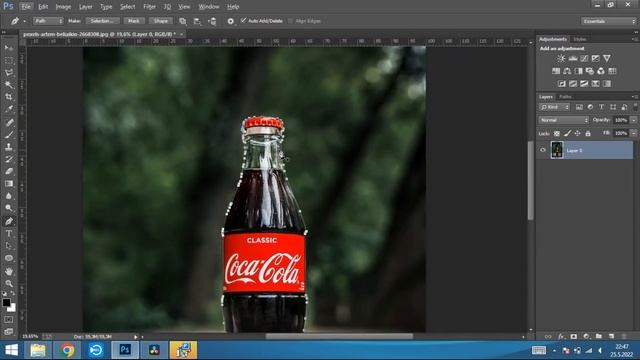Open the Filter menu
Screen dimensions: 640x360
(149, 7)
